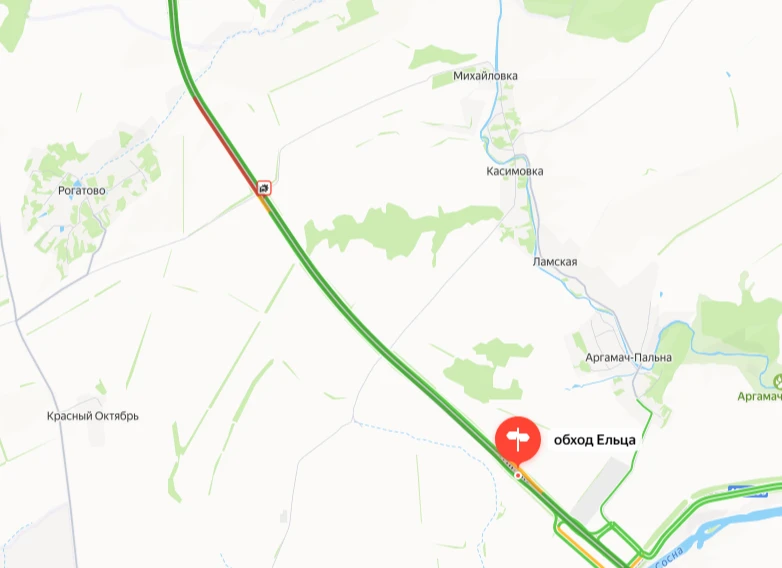
Task: Click the grey rectangular area near the interchange
Action: click(601, 489)
